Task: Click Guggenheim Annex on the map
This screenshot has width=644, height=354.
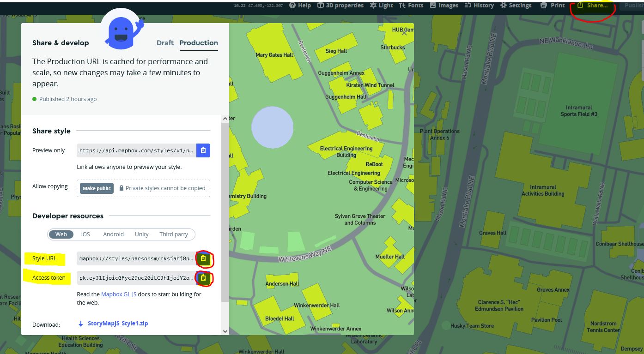Action: [x=341, y=73]
